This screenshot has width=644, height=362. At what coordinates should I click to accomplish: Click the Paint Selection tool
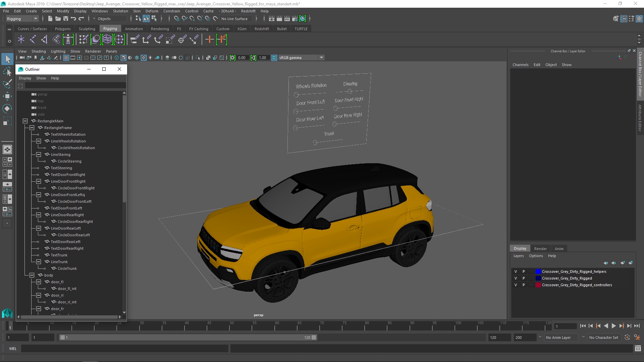tap(7, 84)
